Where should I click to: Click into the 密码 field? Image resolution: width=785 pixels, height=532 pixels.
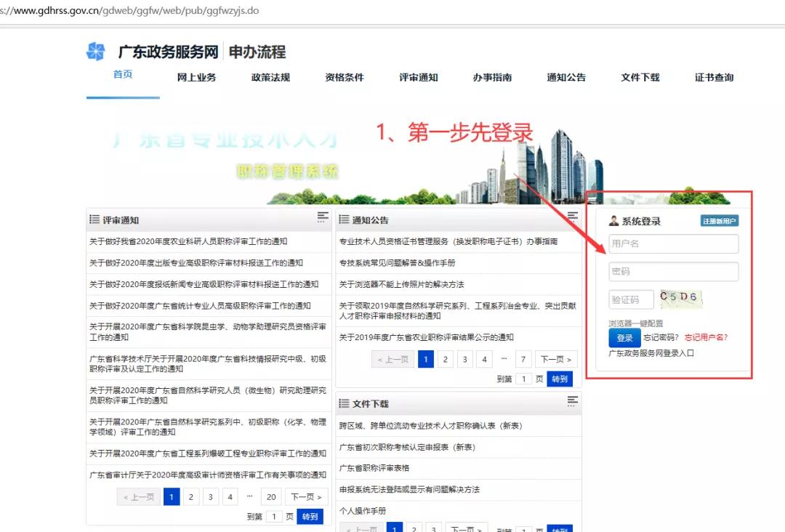(673, 272)
